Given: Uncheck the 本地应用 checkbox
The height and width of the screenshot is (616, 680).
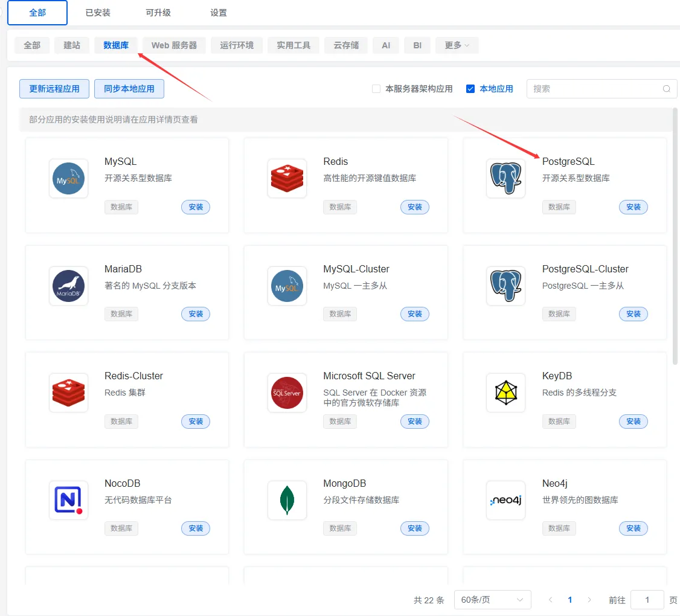Looking at the screenshot, I should pos(470,89).
